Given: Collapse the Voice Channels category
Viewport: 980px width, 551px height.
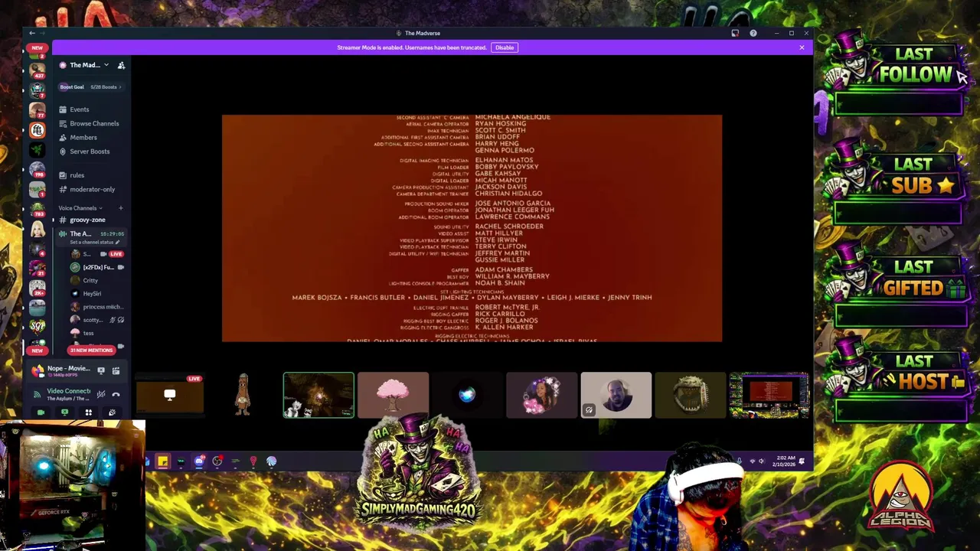Looking at the screenshot, I should pos(78,208).
